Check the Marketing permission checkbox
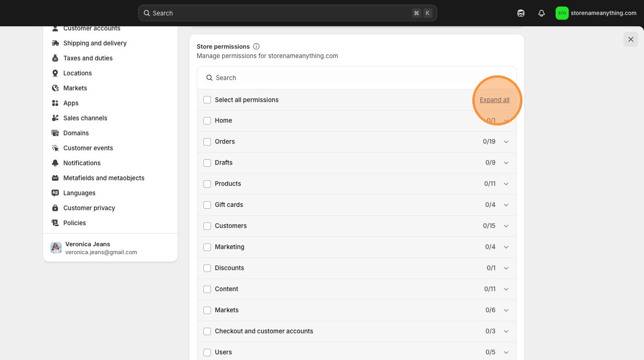The image size is (644, 360). (207, 247)
